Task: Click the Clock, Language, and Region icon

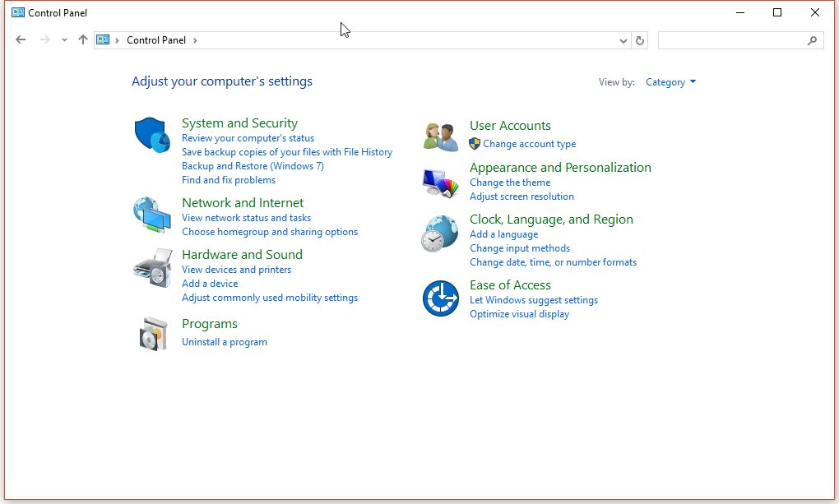Action: pos(441,234)
